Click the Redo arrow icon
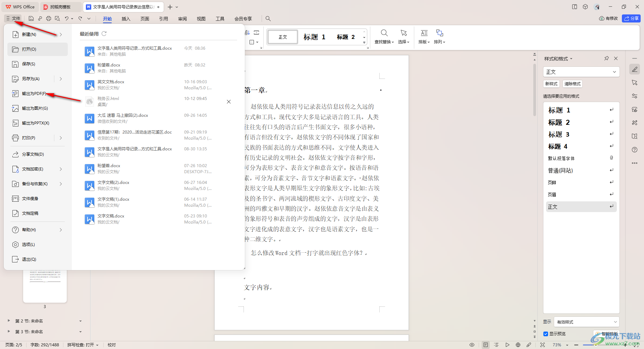Viewport: 644px width, 349px height. [80, 19]
